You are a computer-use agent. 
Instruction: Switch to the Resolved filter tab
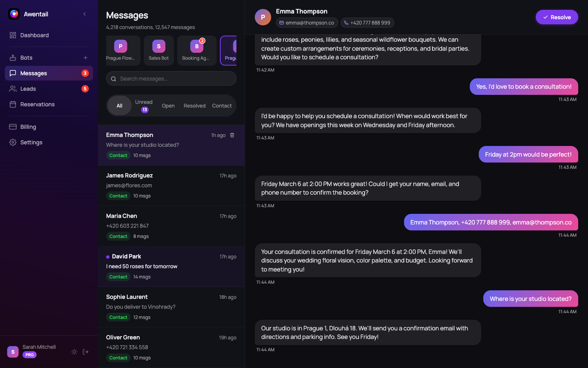[194, 106]
